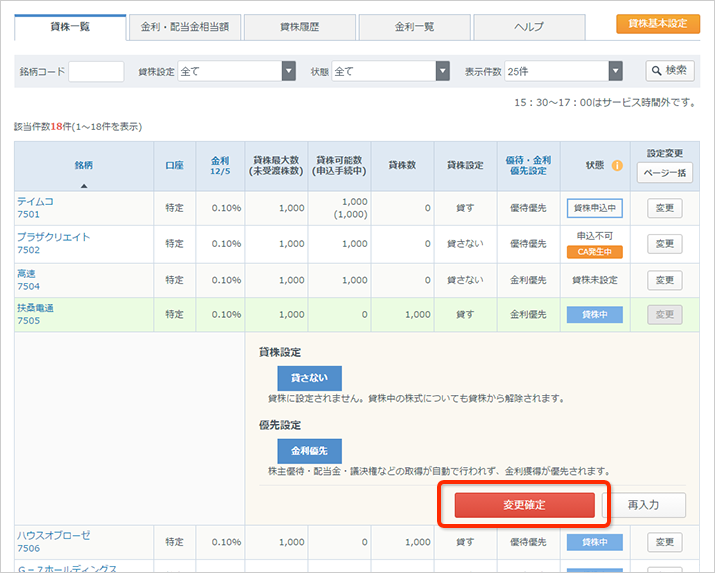
Task: Click the 優待・金利優先設定 column header
Action: (527, 165)
